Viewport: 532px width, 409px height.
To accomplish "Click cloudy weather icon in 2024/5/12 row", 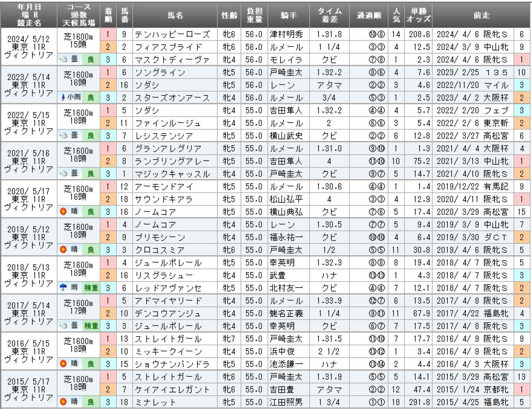I will [x=63, y=60].
